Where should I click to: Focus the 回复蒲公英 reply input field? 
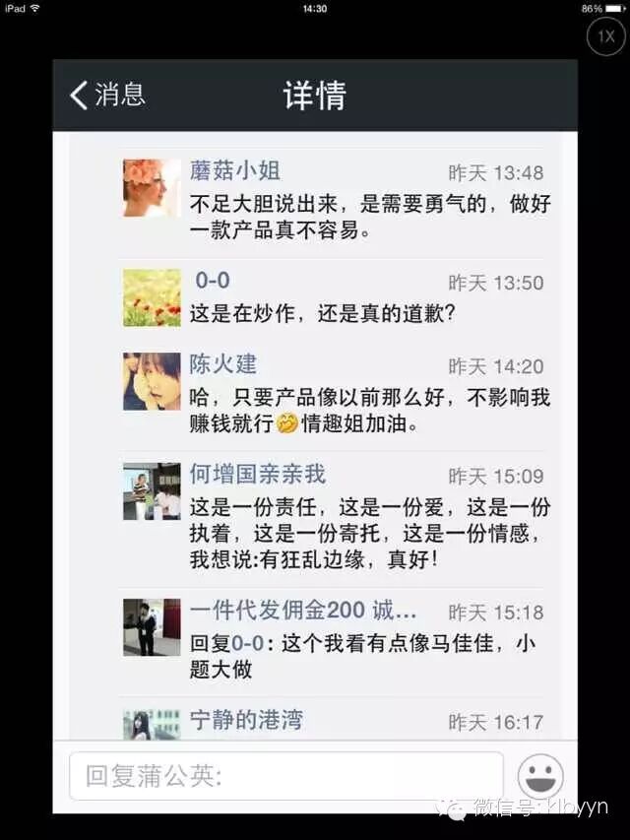pyautogui.click(x=286, y=776)
